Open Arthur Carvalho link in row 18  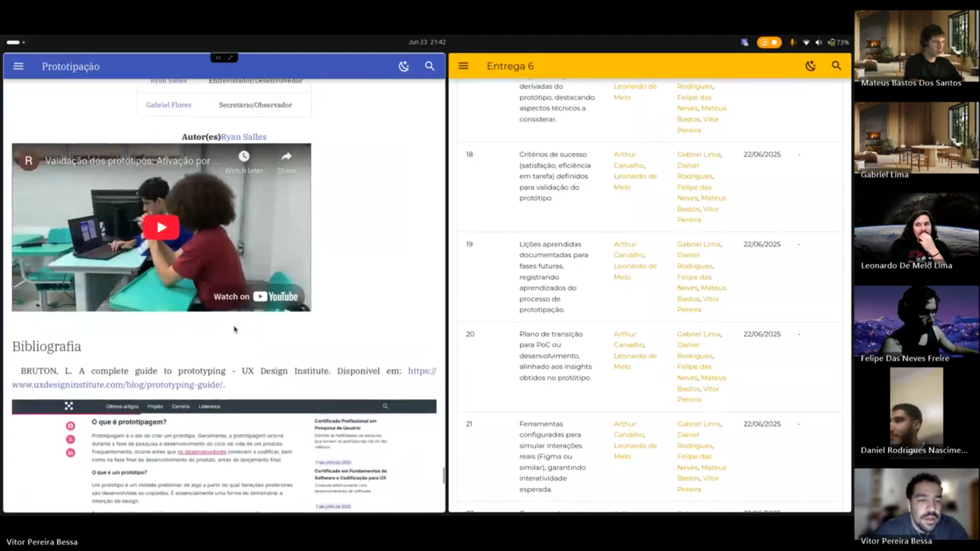pos(629,160)
